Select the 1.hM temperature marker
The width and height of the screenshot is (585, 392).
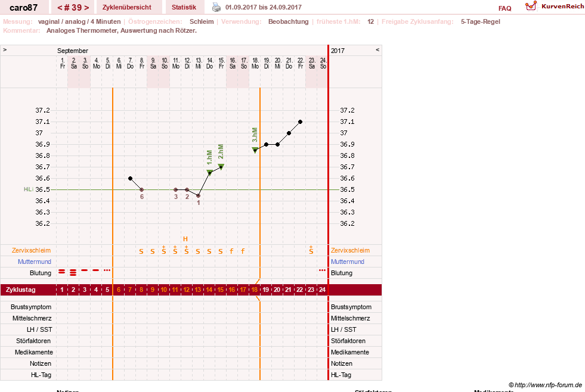click(210, 172)
